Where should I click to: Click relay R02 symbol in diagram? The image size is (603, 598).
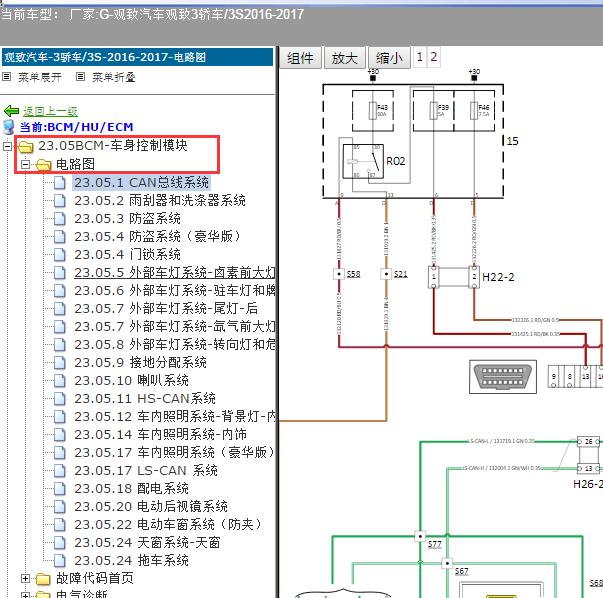363,161
